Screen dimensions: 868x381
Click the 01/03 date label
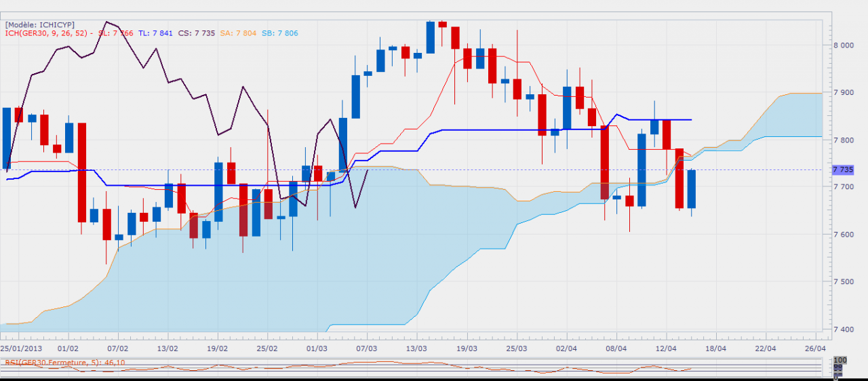click(x=317, y=347)
